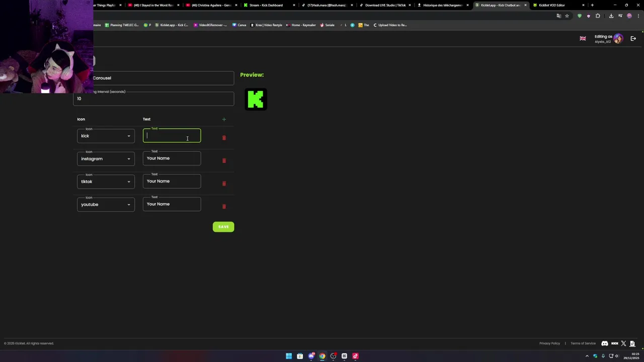Image resolution: width=644 pixels, height=362 pixels.
Task: Click the green shield extension icon
Action: coord(580,16)
